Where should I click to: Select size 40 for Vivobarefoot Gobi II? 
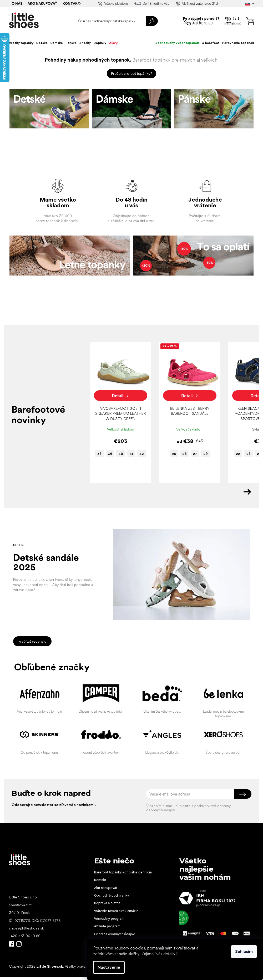pyautogui.click(x=120, y=453)
